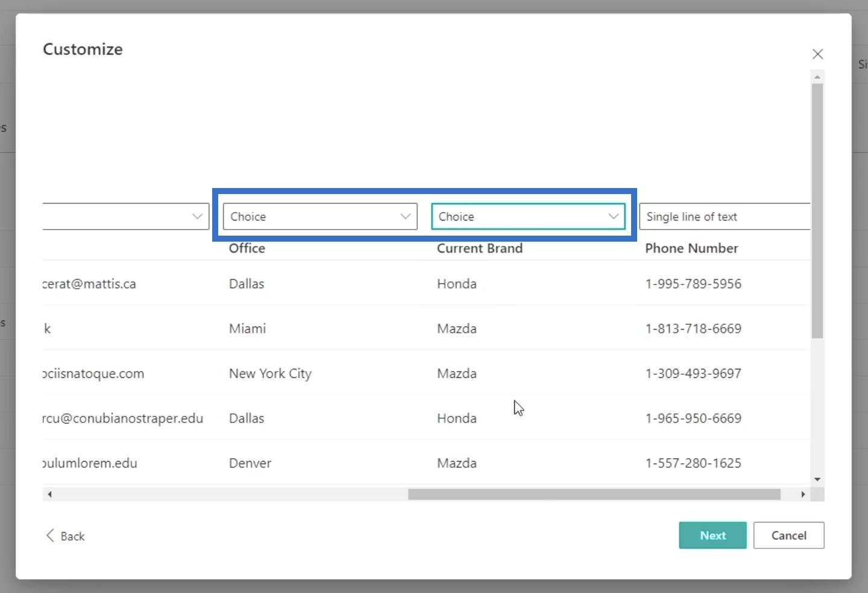Click the Next button

point(712,535)
